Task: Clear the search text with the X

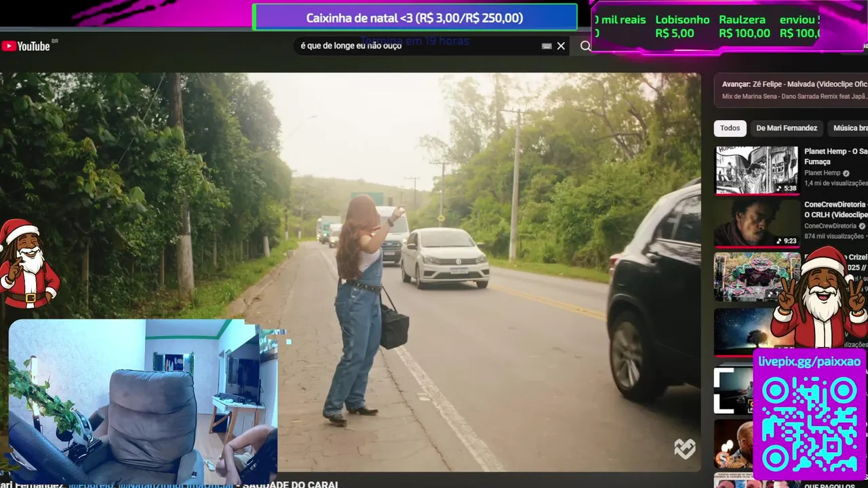Action: [561, 46]
